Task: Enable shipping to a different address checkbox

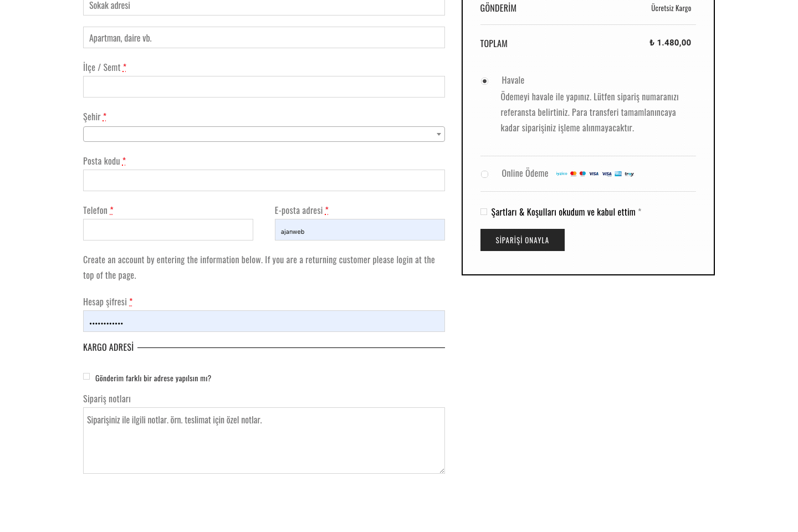Action: point(86,377)
